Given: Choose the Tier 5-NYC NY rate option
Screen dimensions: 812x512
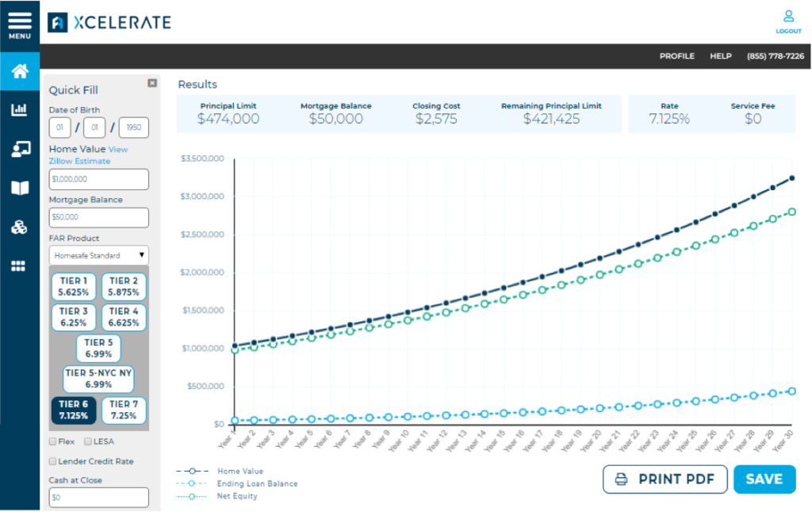Looking at the screenshot, I should [98, 379].
